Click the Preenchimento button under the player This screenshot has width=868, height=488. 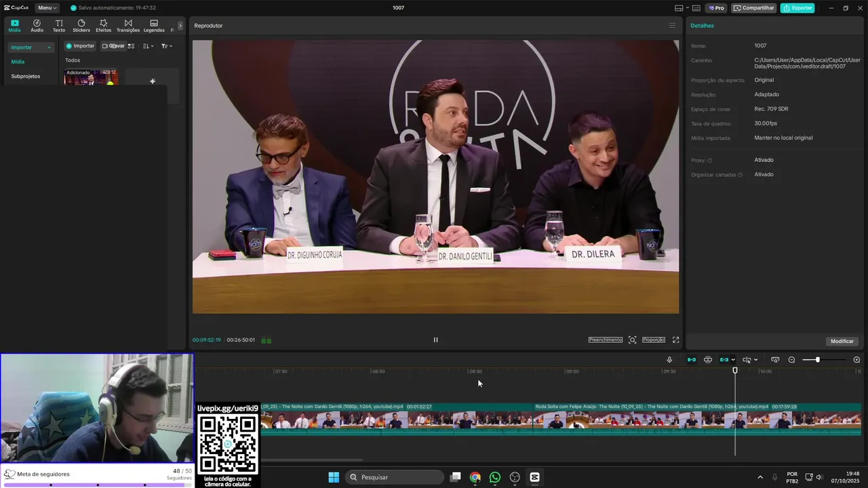[x=605, y=340]
